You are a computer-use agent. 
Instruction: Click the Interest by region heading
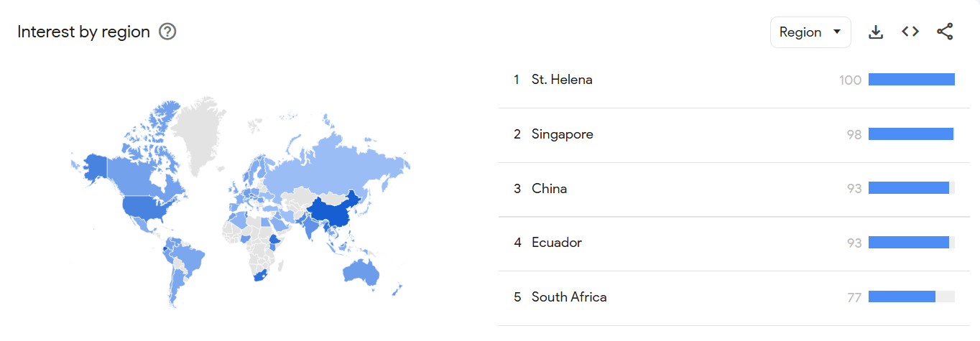83,32
